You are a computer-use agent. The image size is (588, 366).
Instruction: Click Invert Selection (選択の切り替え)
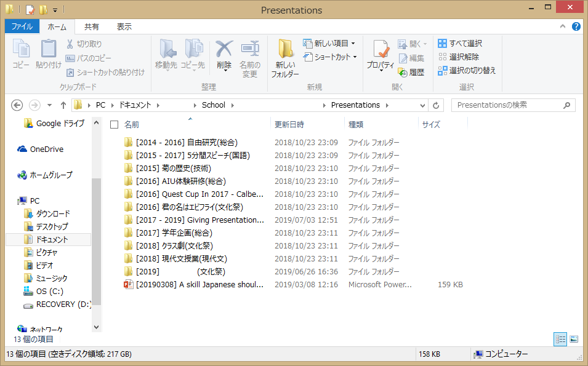pos(467,70)
